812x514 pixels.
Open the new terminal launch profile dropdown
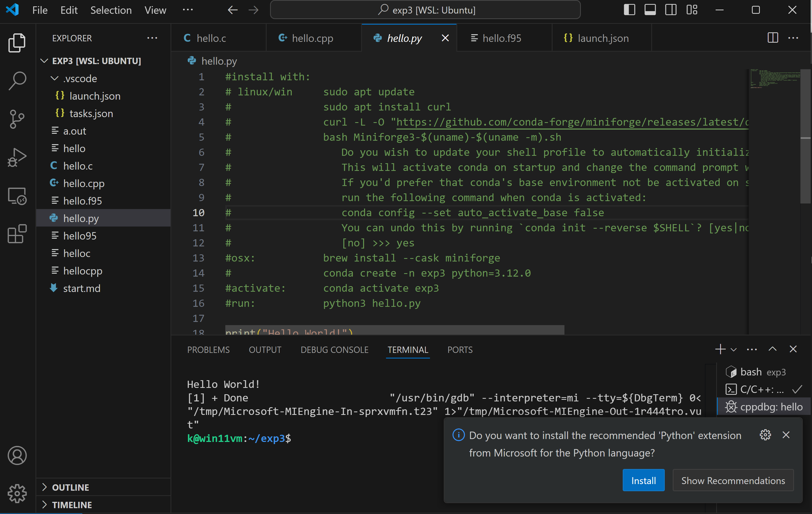(x=734, y=350)
